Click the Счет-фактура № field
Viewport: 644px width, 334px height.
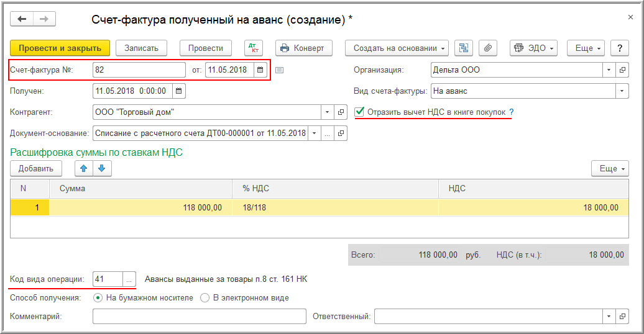click(139, 70)
